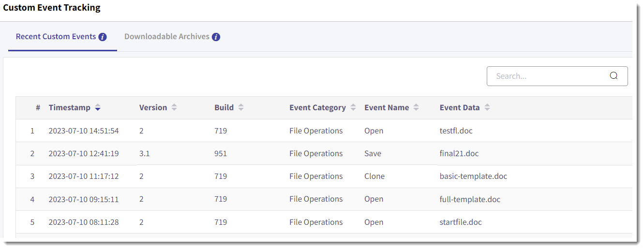This screenshot has width=644, height=249.
Task: Click the Custom Event Tracking heading
Action: (x=52, y=8)
